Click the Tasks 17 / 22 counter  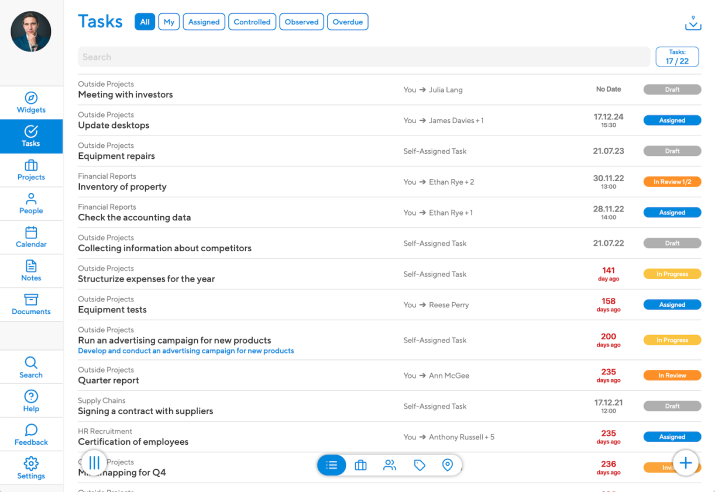point(677,57)
